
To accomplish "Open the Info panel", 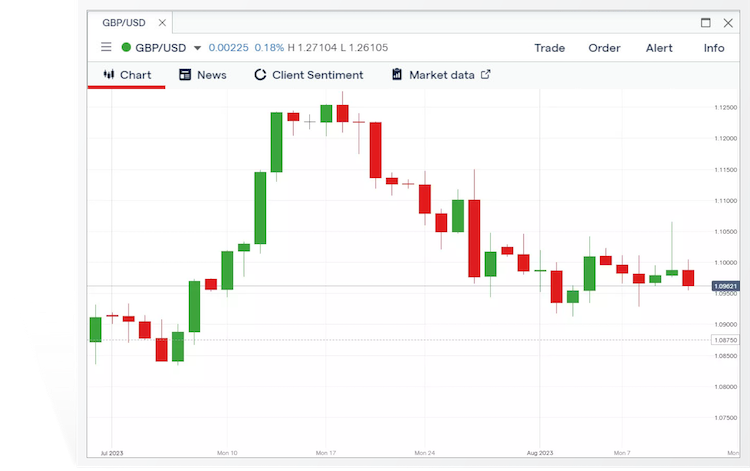I will [x=714, y=48].
